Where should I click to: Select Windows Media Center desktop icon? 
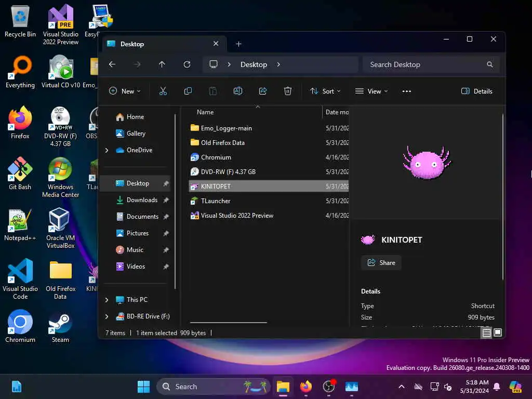[60, 178]
